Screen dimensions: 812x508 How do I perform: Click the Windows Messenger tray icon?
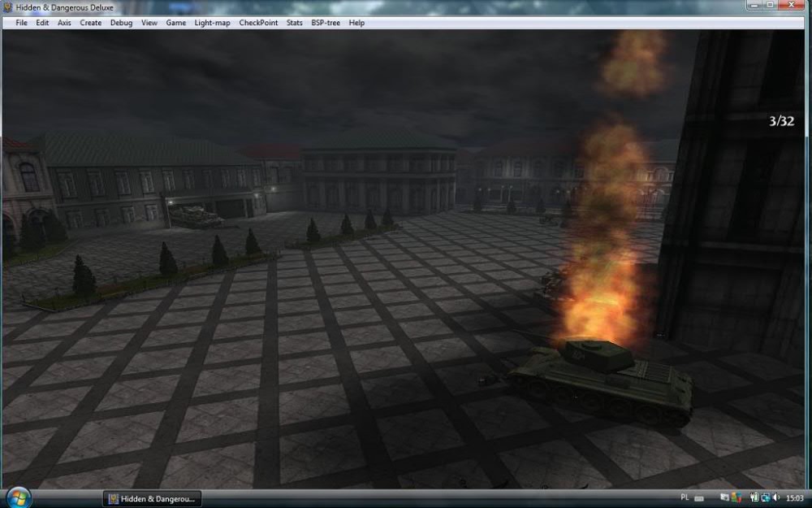click(x=736, y=497)
